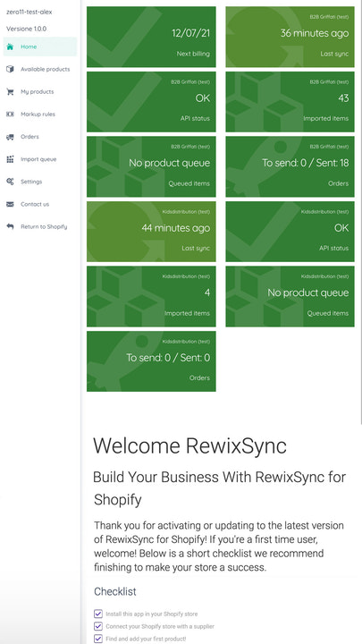Open Kidsdistribution Imported items 4 card
The image size is (362, 644).
point(151,297)
